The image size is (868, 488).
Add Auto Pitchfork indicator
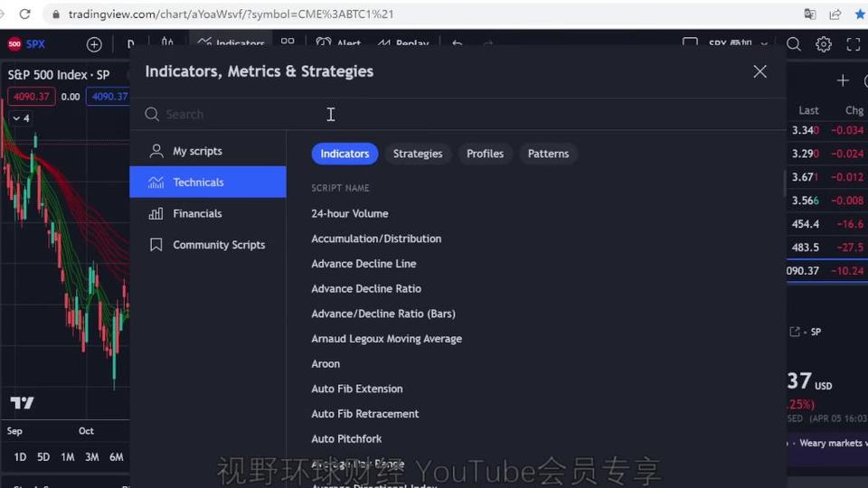pos(346,439)
